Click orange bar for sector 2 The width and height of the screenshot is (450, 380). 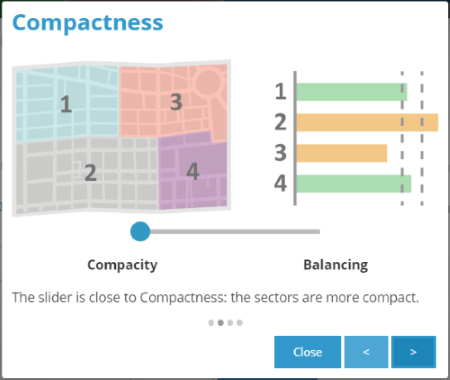pyautogui.click(x=367, y=122)
